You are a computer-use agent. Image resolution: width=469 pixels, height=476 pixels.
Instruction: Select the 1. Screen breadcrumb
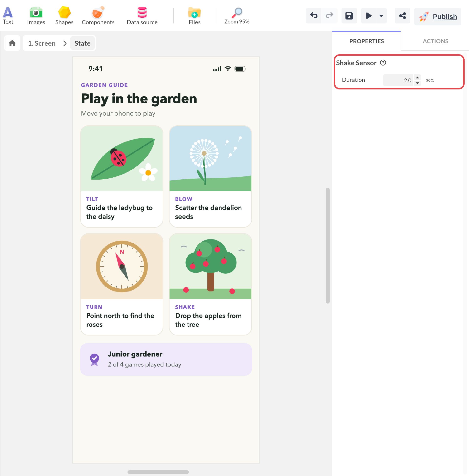click(x=42, y=43)
